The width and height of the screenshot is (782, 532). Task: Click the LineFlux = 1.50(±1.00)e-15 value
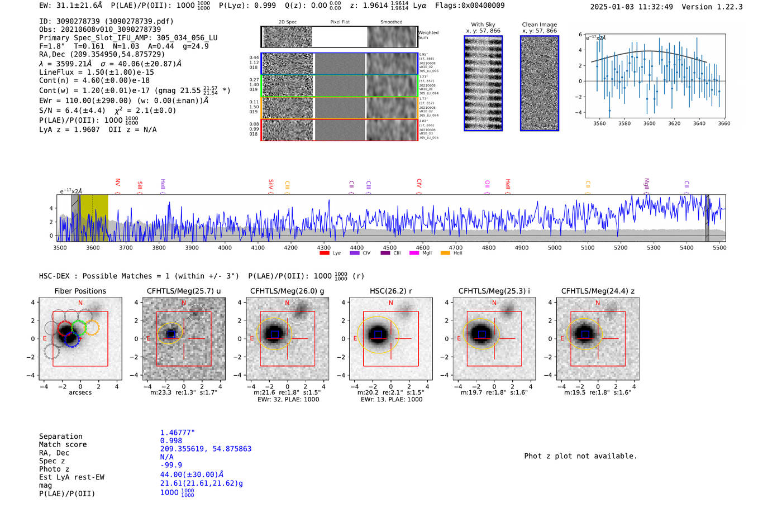pos(97,72)
